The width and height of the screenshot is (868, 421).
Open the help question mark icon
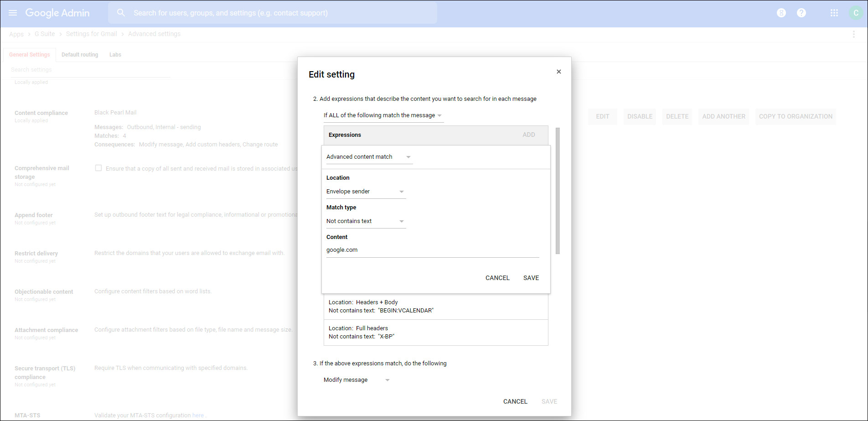pyautogui.click(x=801, y=13)
